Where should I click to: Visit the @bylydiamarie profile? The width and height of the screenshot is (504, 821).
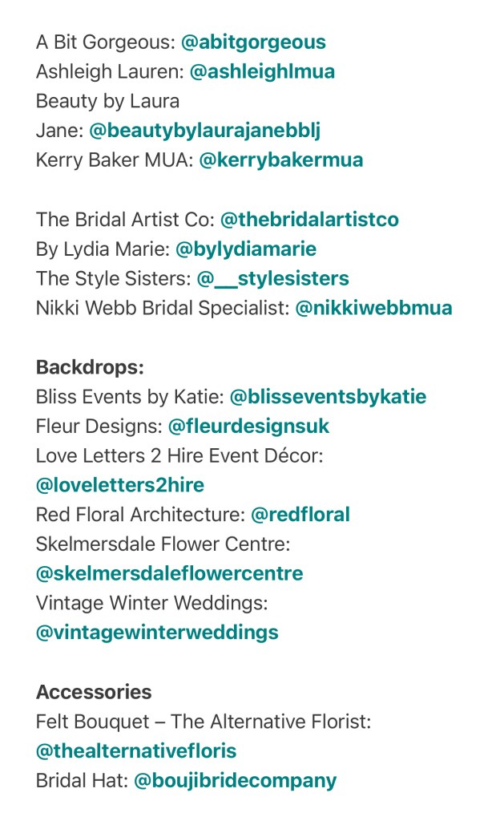246,249
